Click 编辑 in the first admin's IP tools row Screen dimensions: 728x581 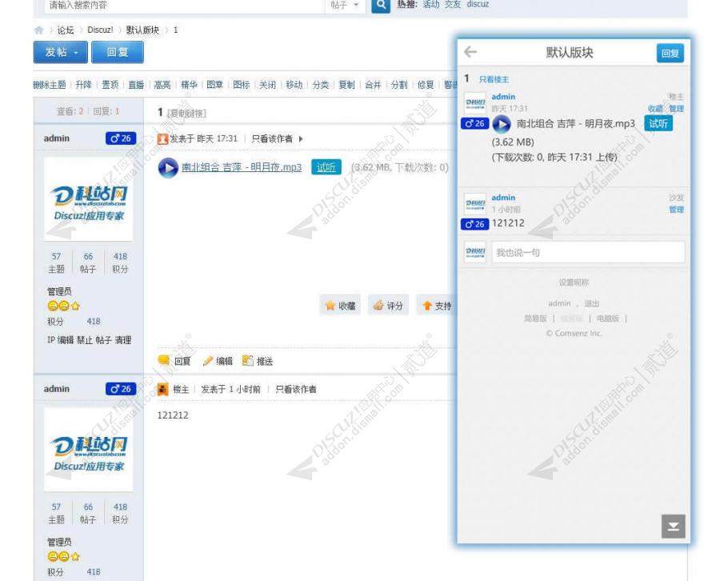coord(66,340)
